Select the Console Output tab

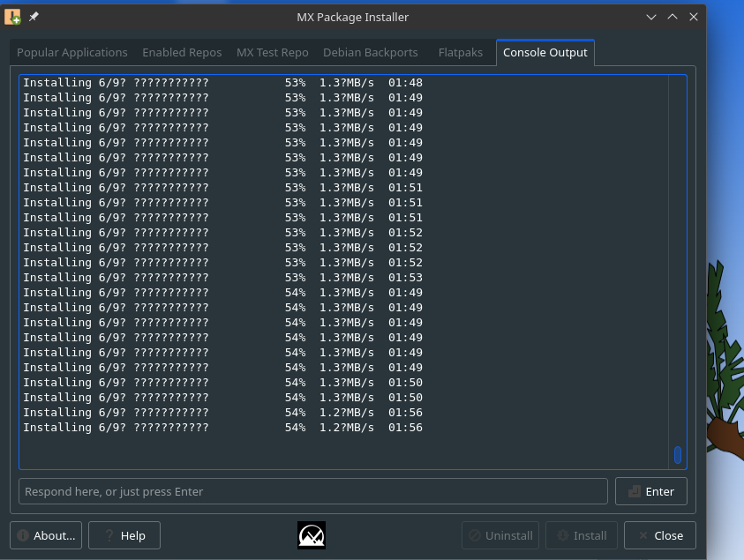pyautogui.click(x=545, y=53)
